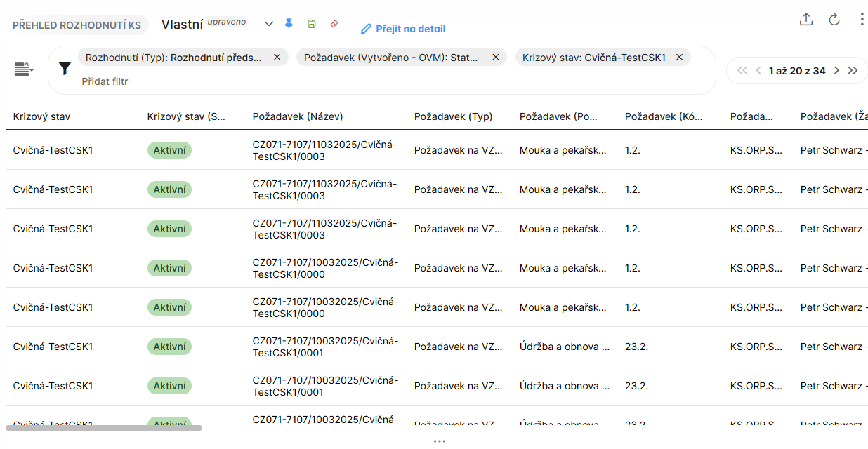Click the red eraser reset icon
This screenshot has width=868, height=449.
[334, 24]
